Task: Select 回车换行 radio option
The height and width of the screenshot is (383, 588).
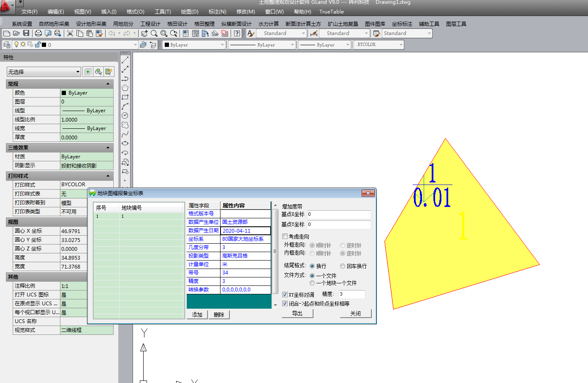Action: [343, 266]
